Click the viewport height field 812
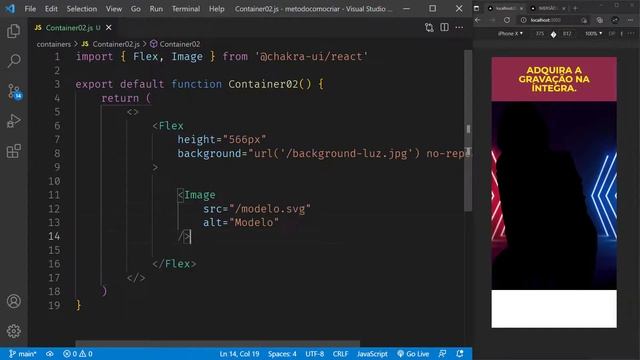The width and height of the screenshot is (640, 360). click(567, 34)
